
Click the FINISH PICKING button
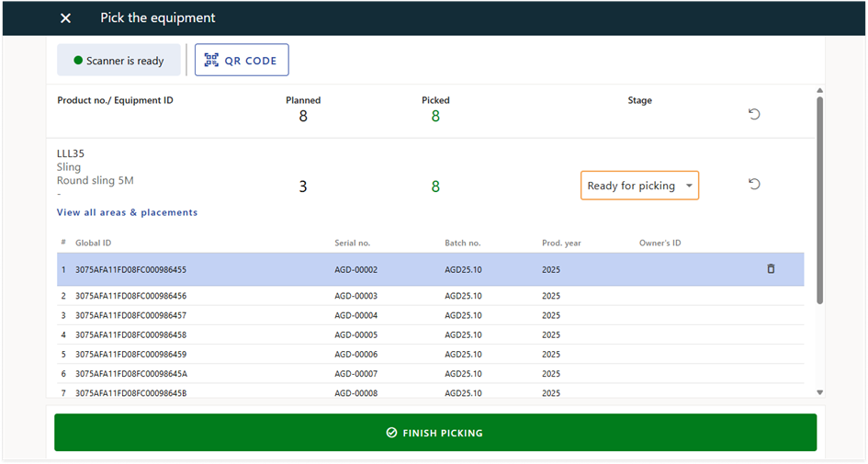tap(435, 433)
